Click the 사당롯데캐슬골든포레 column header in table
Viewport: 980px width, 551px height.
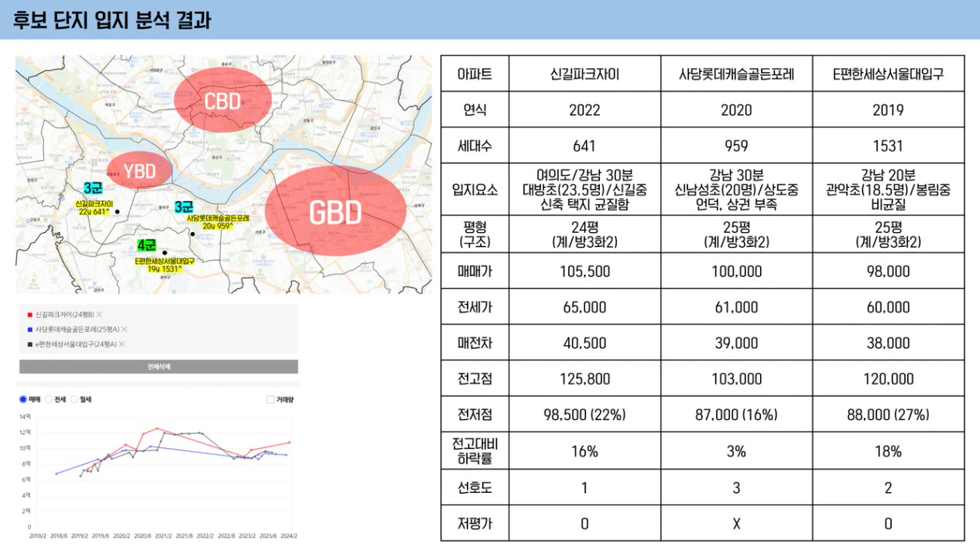pyautogui.click(x=736, y=74)
